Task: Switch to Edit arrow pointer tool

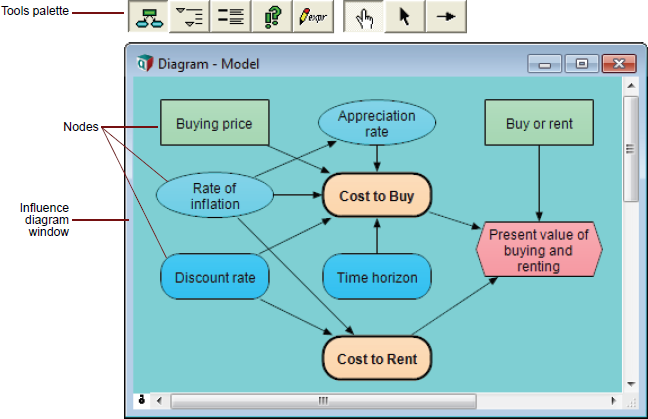Action: tap(405, 16)
